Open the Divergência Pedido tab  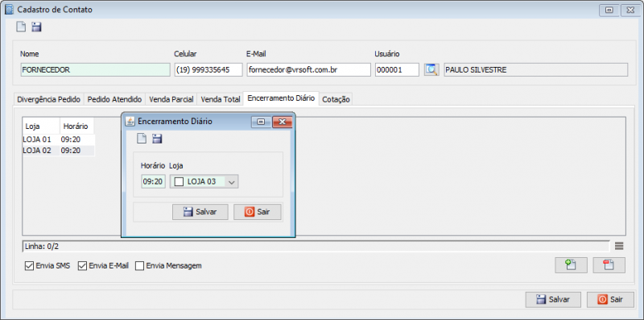tap(48, 99)
